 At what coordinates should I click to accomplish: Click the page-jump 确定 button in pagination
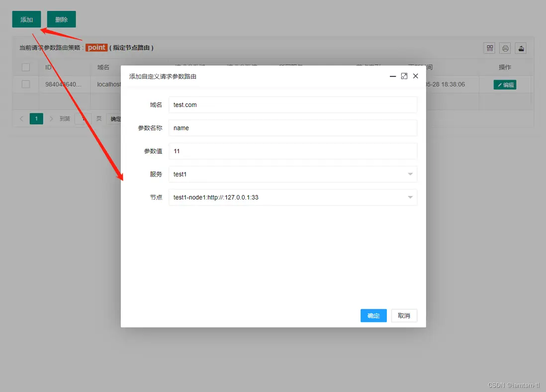pyautogui.click(x=115, y=119)
